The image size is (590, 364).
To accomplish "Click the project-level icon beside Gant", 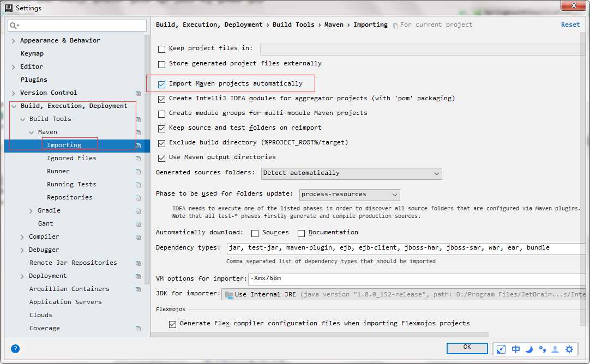I will [x=138, y=224].
